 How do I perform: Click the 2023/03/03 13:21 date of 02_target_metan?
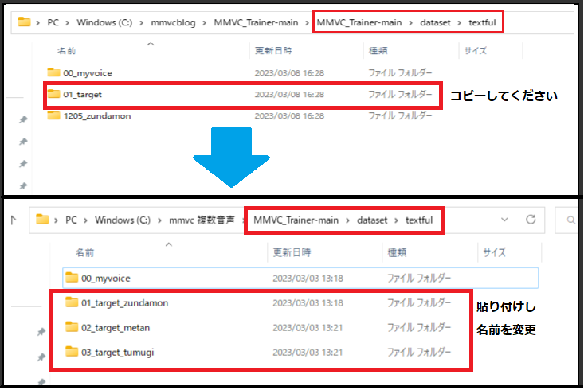(308, 327)
